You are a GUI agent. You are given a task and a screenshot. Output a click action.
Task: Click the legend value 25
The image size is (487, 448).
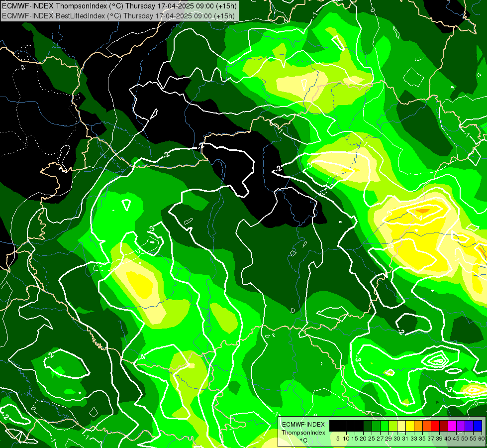pos(372,439)
